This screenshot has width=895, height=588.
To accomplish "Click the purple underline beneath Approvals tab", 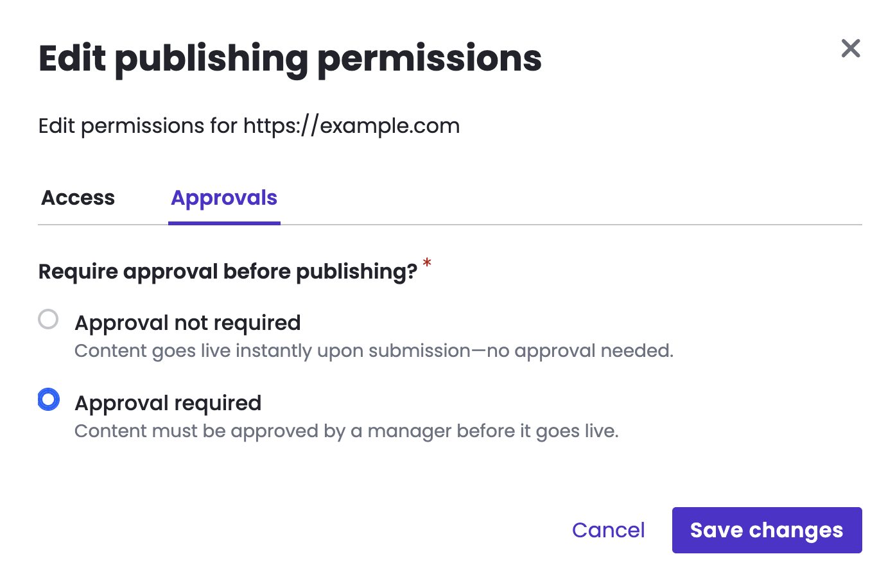I will (224, 223).
